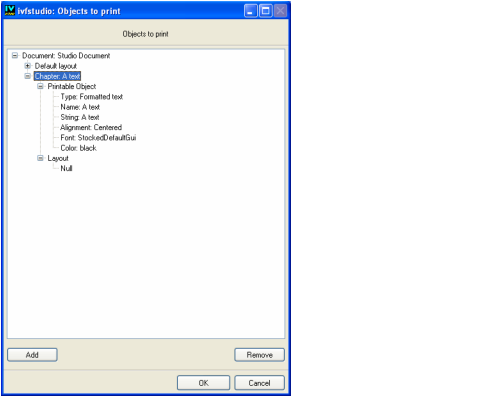This screenshot has height=396, width=492.
Task: Click the Remove button
Action: tap(259, 355)
